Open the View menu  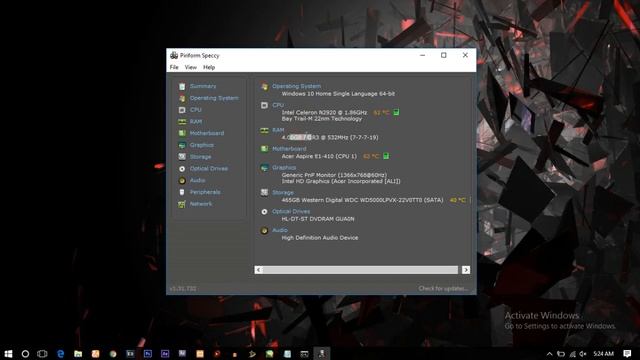(191, 67)
